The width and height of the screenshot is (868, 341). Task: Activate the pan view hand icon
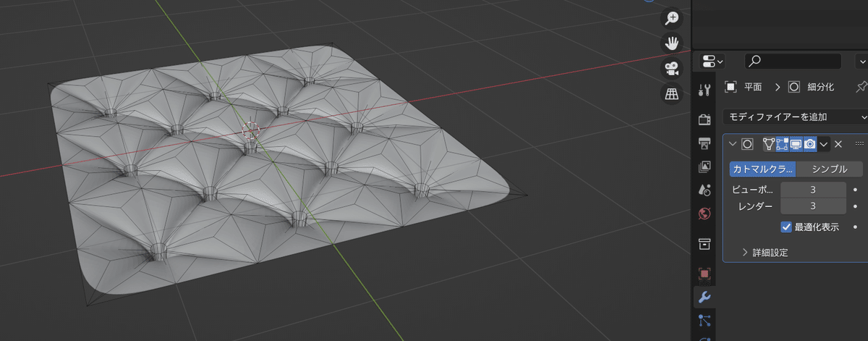[673, 43]
